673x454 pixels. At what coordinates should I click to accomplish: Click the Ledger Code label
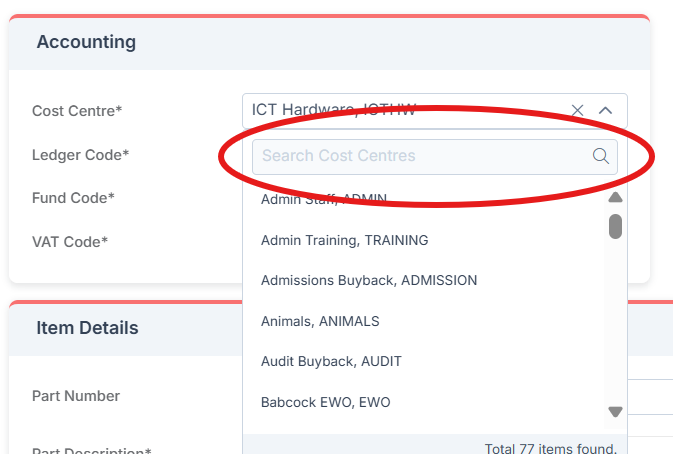pyautogui.click(x=81, y=155)
